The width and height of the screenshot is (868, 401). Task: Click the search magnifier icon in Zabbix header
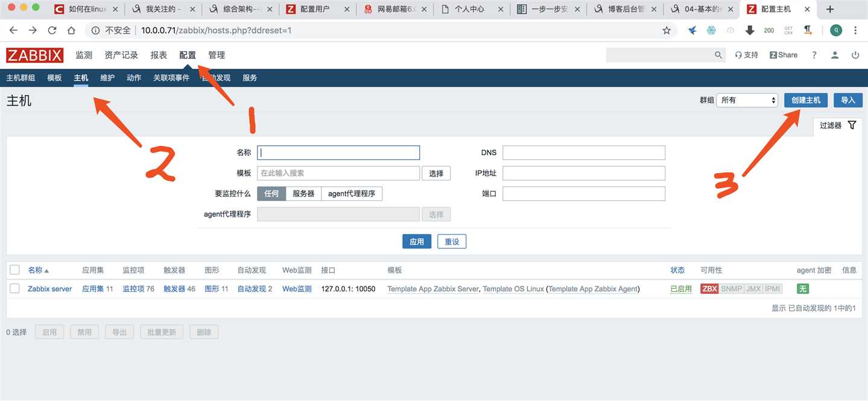point(718,55)
